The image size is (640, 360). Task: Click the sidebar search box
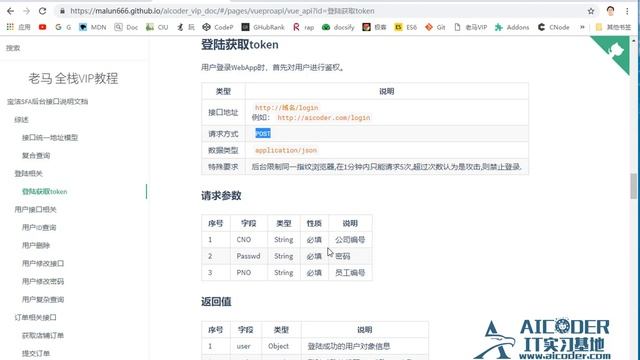(73, 48)
